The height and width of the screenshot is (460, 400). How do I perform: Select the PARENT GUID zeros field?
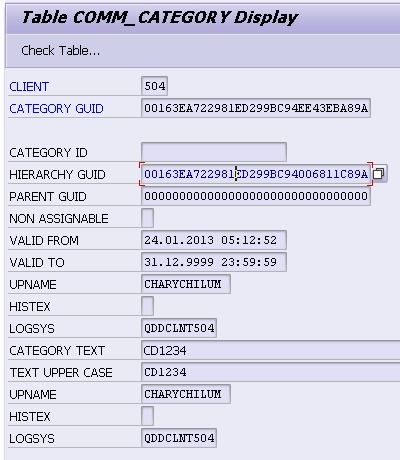[256, 196]
